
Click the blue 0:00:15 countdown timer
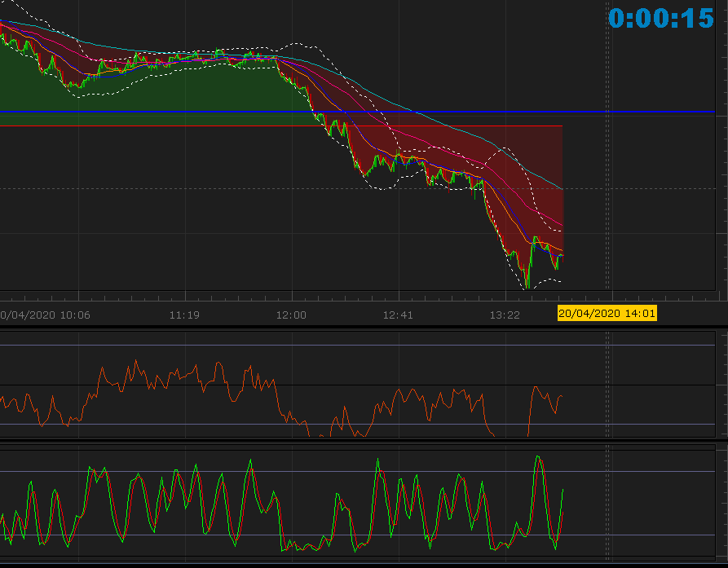tap(660, 19)
